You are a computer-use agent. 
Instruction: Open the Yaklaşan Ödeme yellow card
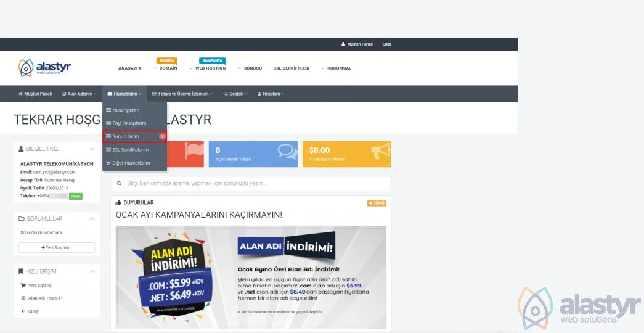(346, 154)
